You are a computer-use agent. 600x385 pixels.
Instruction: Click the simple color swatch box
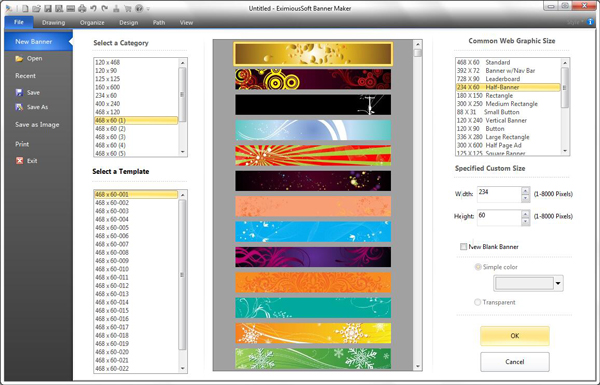(x=524, y=284)
